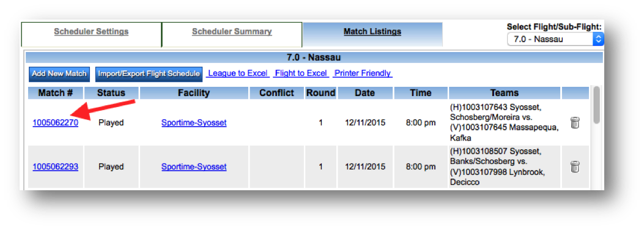Switch to Scheduler Settings tab
644x230 pixels.
(x=91, y=31)
